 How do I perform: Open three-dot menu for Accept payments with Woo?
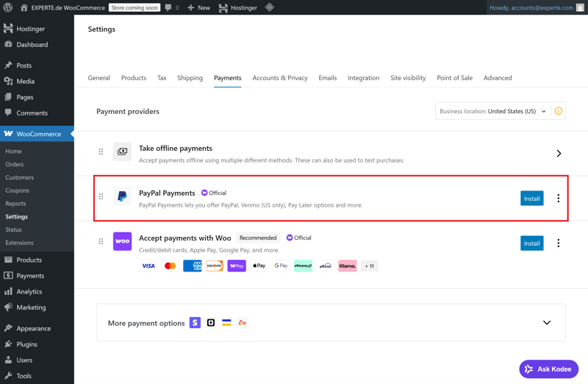(558, 243)
